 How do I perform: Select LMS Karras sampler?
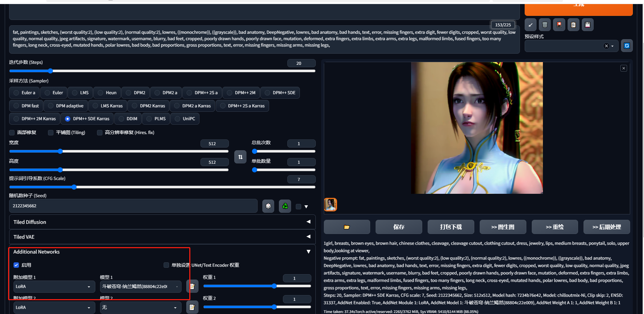(108, 106)
